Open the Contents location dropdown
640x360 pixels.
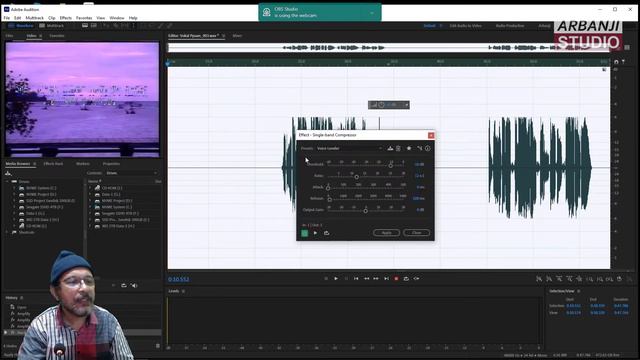click(132, 173)
